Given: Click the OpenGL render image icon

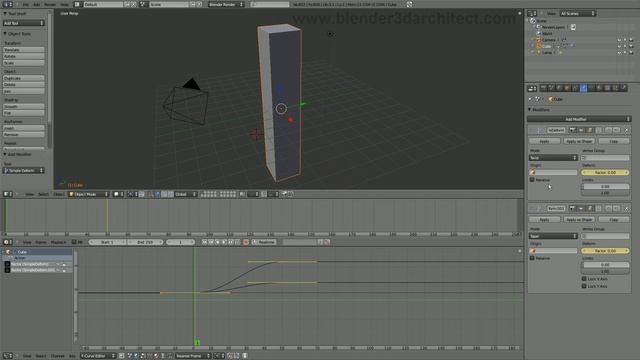Looking at the screenshot, I should [284, 194].
